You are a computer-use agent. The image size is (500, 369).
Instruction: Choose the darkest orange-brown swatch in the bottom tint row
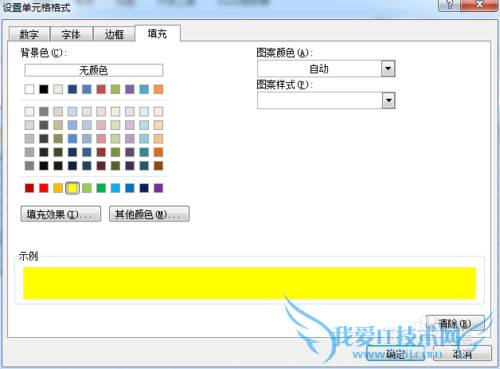point(158,166)
